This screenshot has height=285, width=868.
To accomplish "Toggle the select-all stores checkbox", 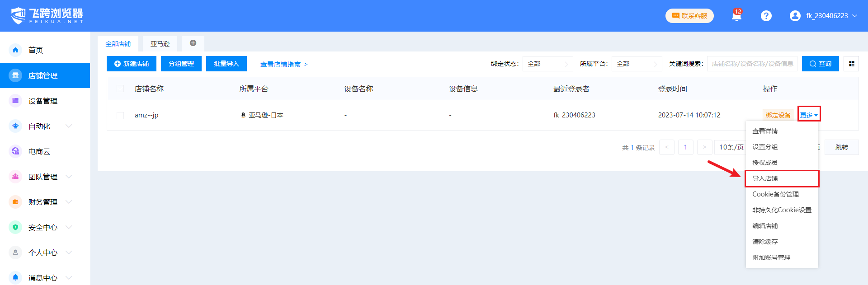I will tap(120, 89).
